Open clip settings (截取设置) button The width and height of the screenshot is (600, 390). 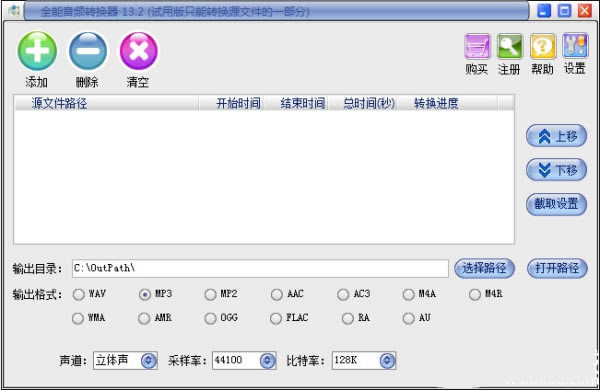click(556, 204)
